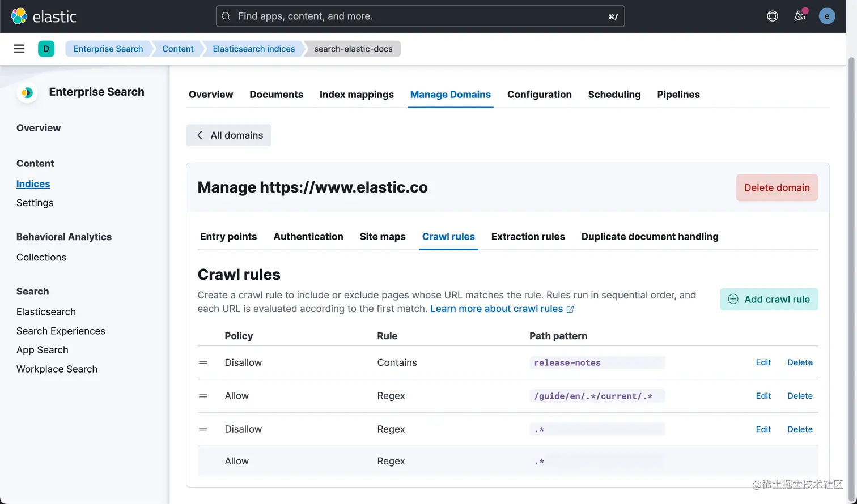Open Settings in the sidebar
Viewport: 857px width, 504px height.
tap(35, 203)
